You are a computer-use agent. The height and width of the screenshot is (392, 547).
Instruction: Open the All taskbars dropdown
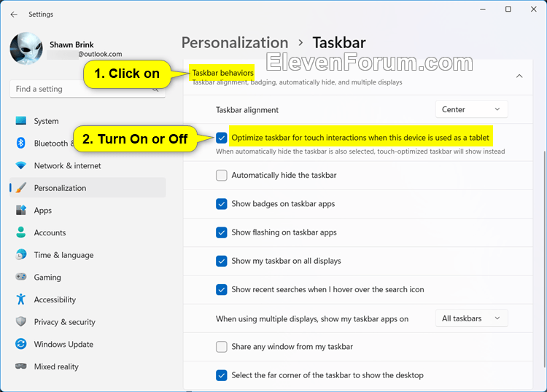tap(471, 318)
